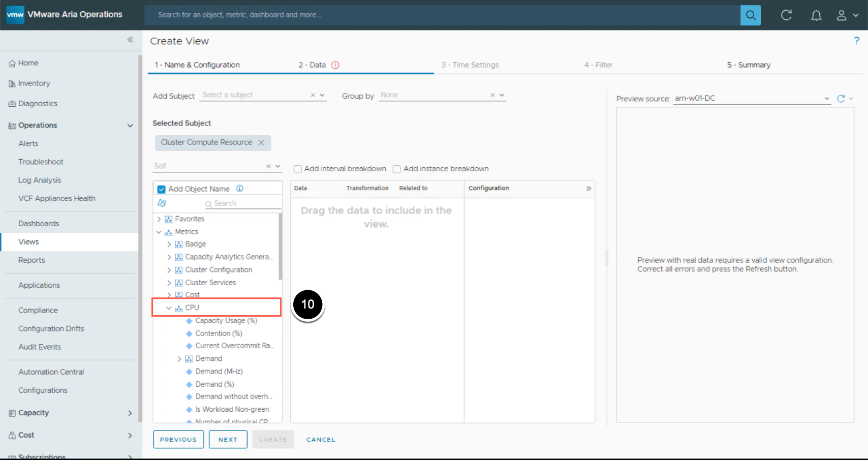Enable Add instance breakdown
The image size is (868, 460).
click(x=397, y=169)
